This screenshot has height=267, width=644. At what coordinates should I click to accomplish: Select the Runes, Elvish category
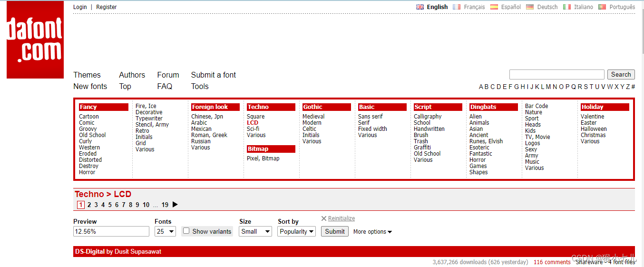pyautogui.click(x=486, y=141)
